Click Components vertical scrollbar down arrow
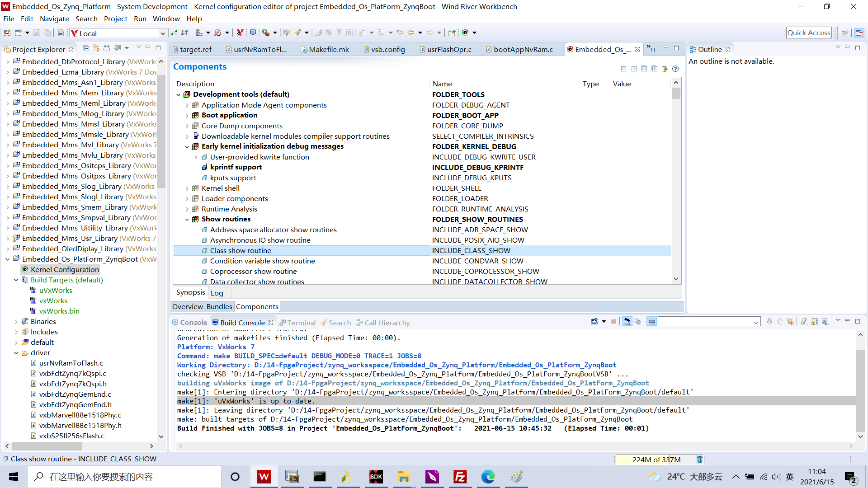The height and width of the screenshot is (488, 868). [x=676, y=279]
